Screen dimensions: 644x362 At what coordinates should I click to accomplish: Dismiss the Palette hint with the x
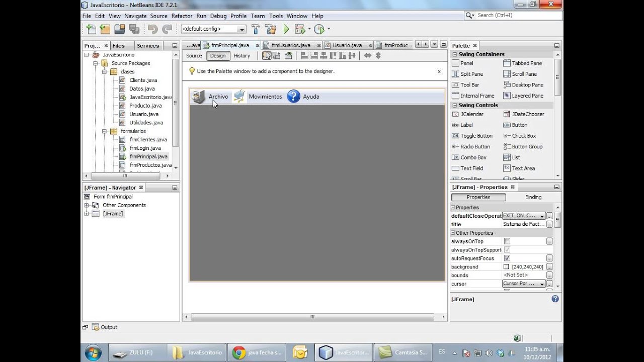point(439,71)
